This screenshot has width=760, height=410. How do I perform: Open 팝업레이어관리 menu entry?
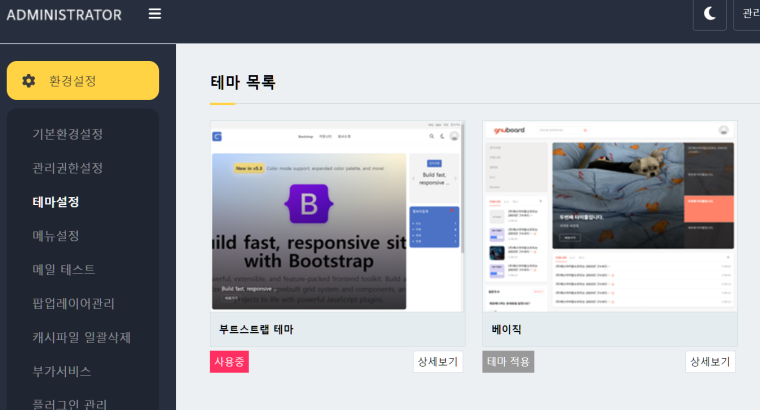coord(74,304)
